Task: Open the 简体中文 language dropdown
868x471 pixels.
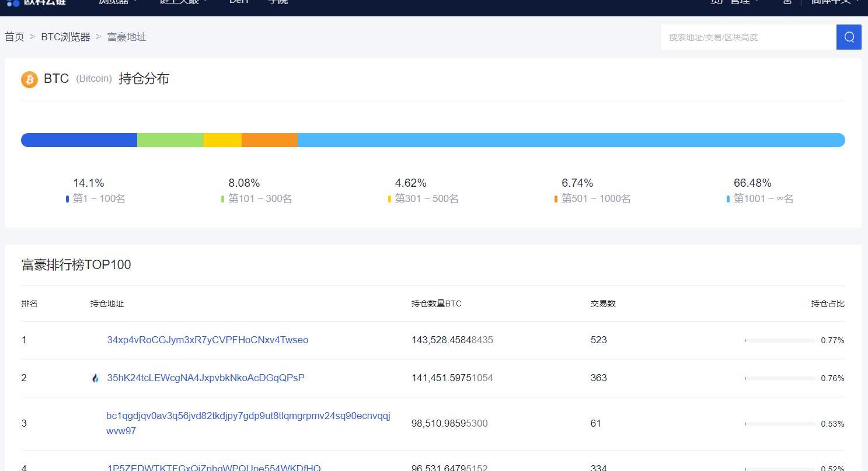Action: tap(834, 2)
